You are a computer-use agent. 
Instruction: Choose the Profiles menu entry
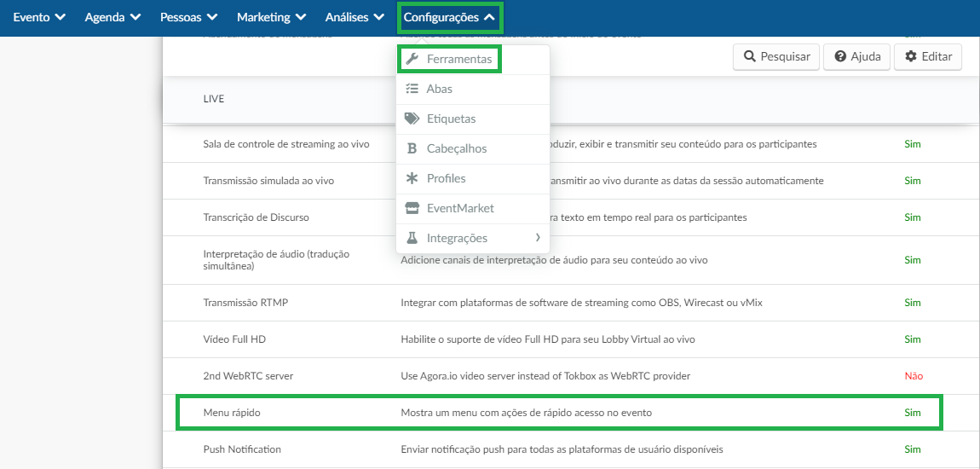473,178
